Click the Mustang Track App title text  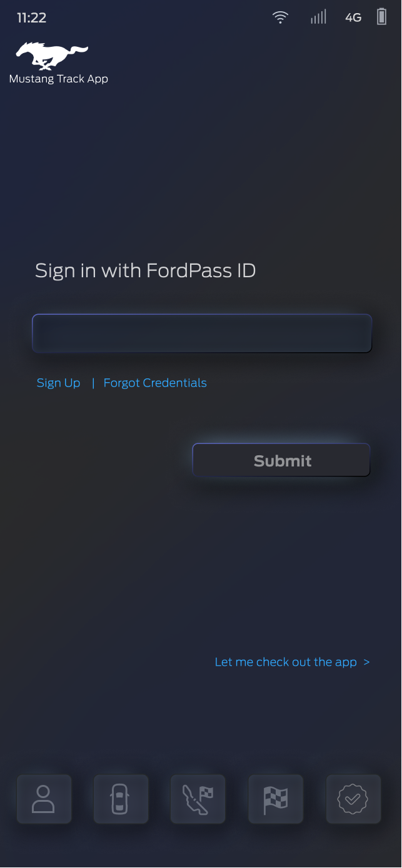click(59, 79)
